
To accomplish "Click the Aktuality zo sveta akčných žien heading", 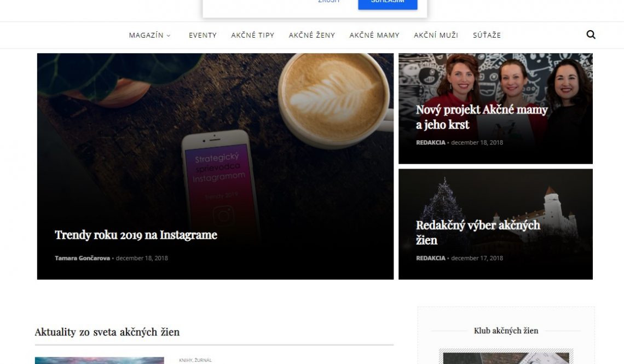I will (x=107, y=332).
